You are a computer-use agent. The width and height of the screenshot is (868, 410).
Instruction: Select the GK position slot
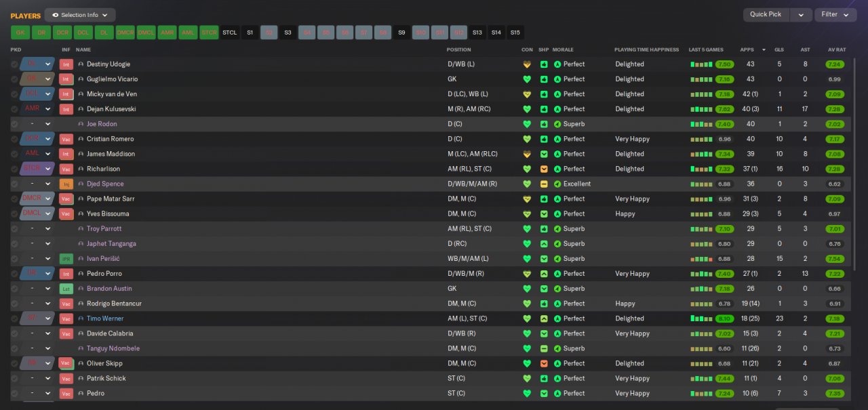pos(20,33)
